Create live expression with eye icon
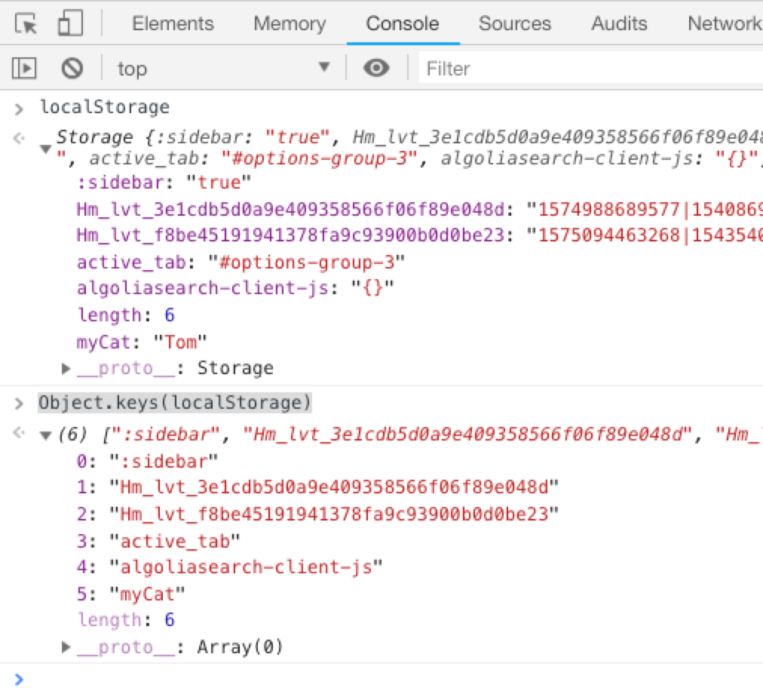 [376, 69]
